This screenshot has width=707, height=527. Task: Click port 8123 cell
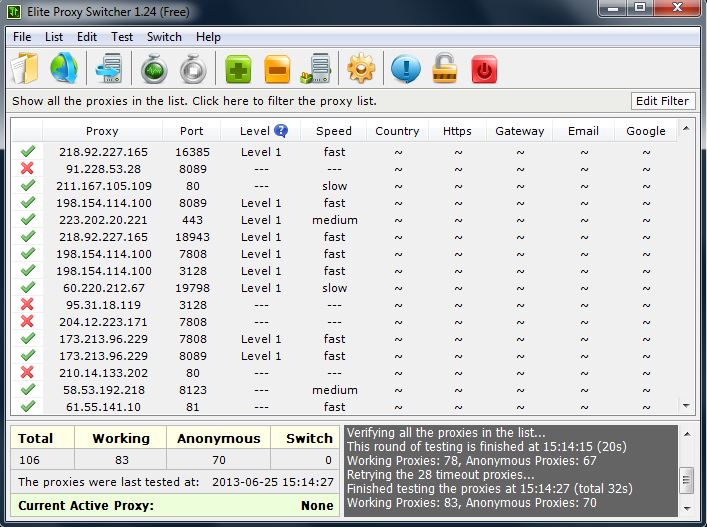click(x=193, y=390)
